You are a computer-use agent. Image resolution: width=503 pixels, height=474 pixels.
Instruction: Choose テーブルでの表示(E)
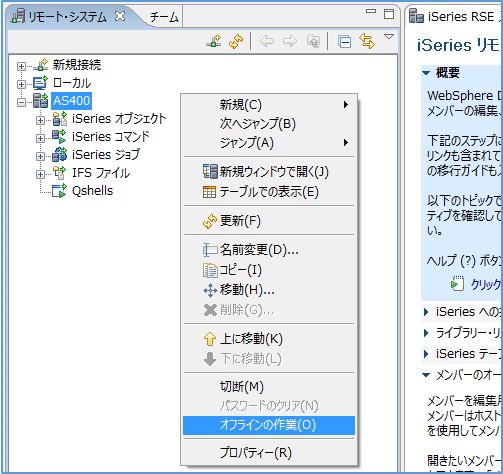pos(269,192)
